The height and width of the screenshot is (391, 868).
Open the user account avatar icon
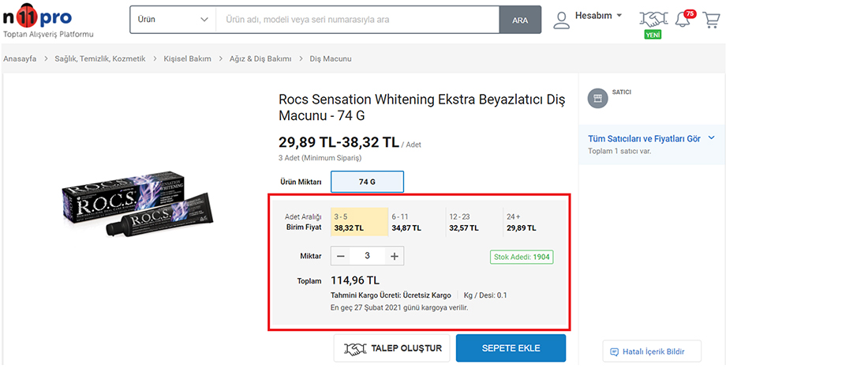pyautogui.click(x=561, y=20)
